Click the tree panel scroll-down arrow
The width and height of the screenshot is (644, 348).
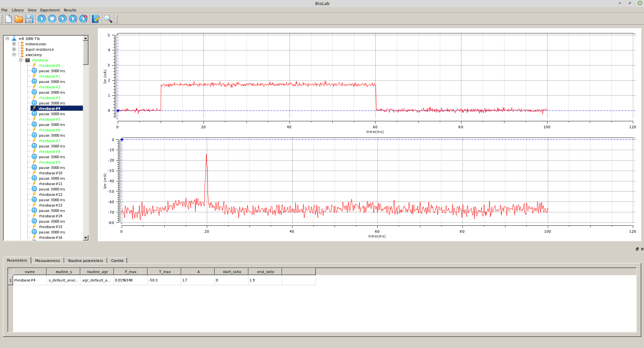click(x=86, y=238)
